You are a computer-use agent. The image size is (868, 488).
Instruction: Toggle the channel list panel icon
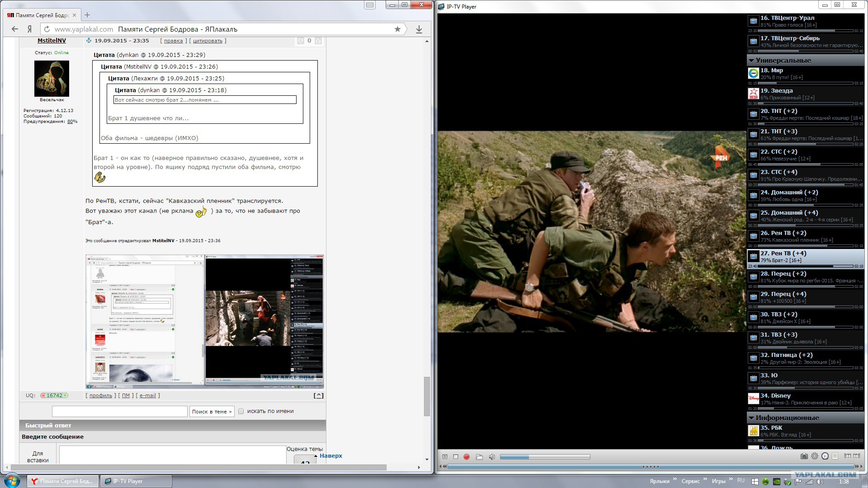click(835, 456)
